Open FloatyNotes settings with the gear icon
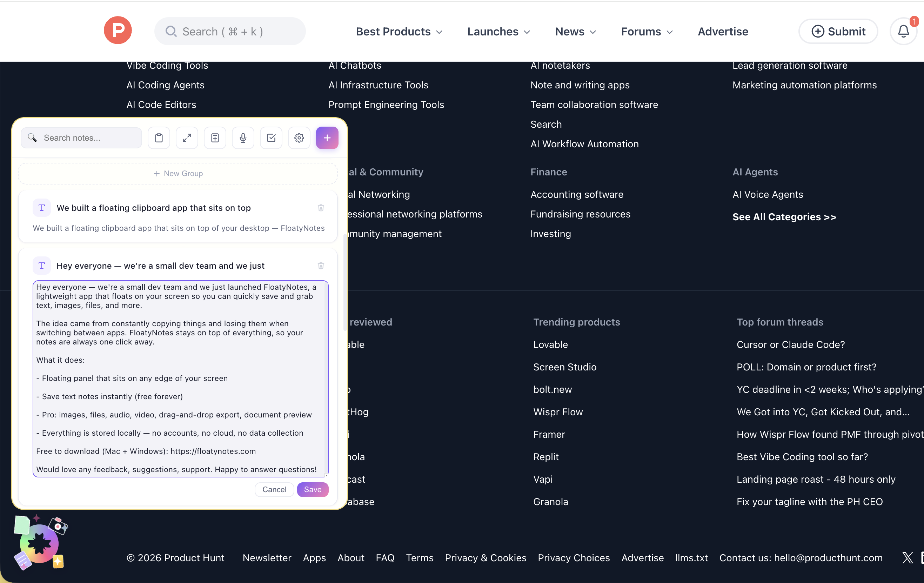This screenshot has width=924, height=583. click(x=299, y=138)
